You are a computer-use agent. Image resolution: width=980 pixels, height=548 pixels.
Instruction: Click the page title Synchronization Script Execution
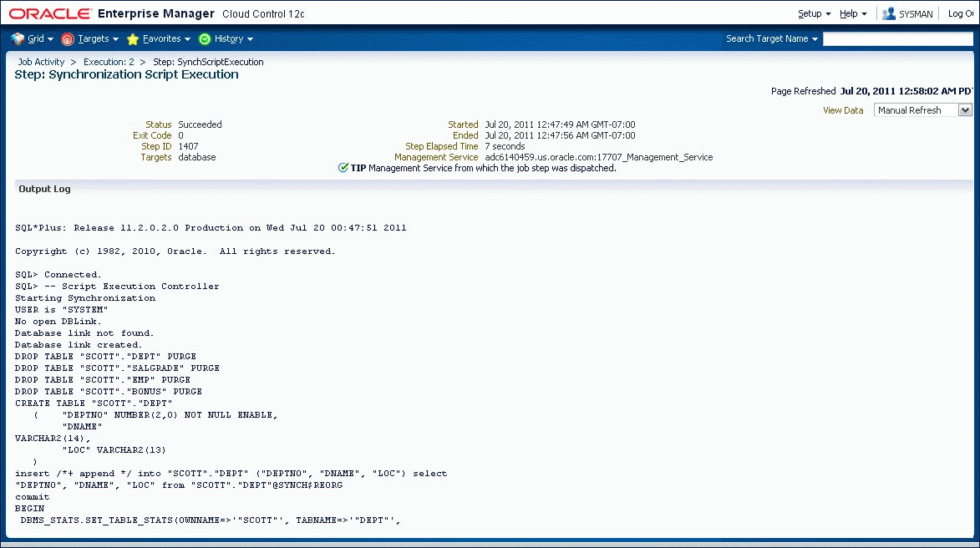[x=126, y=74]
